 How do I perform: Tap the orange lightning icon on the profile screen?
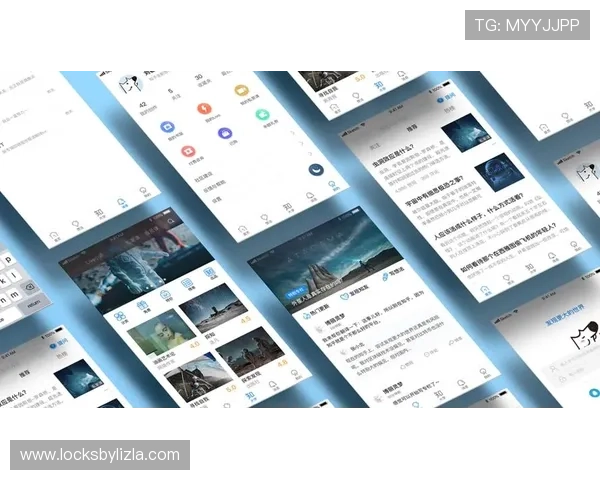[x=204, y=109]
